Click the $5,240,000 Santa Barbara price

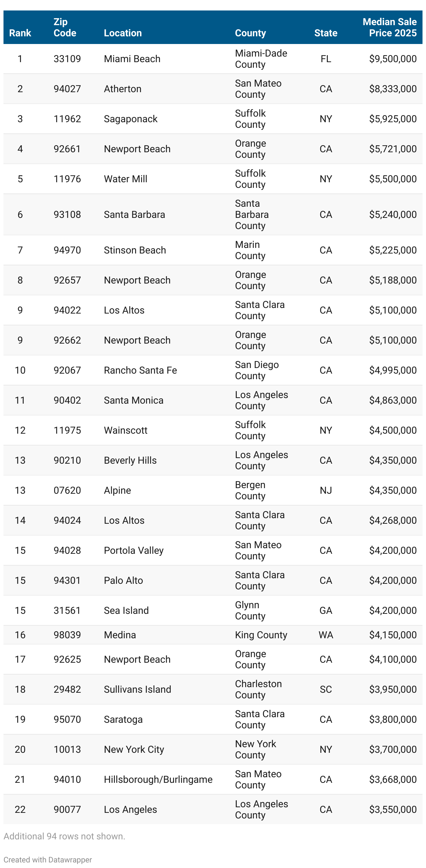click(x=392, y=214)
